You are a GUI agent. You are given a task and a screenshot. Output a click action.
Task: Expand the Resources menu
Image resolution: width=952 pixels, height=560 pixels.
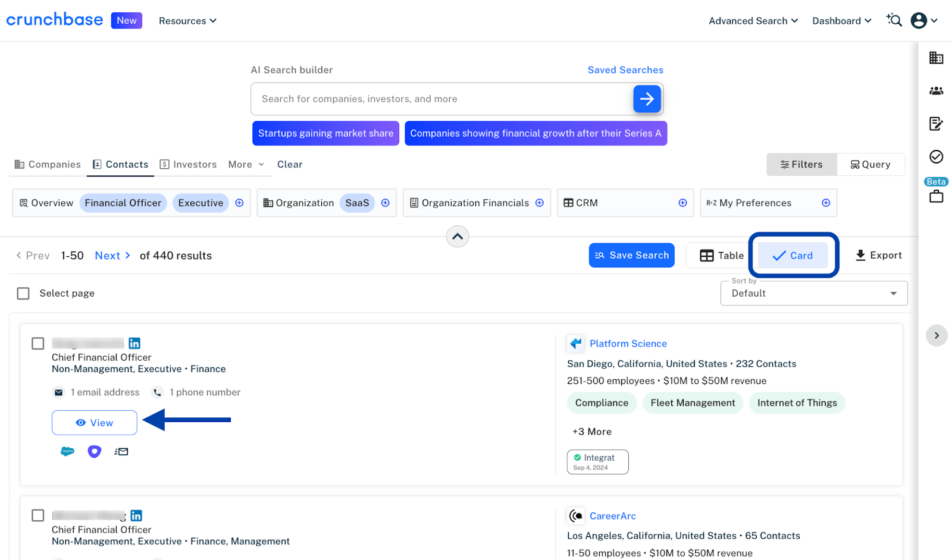point(187,21)
